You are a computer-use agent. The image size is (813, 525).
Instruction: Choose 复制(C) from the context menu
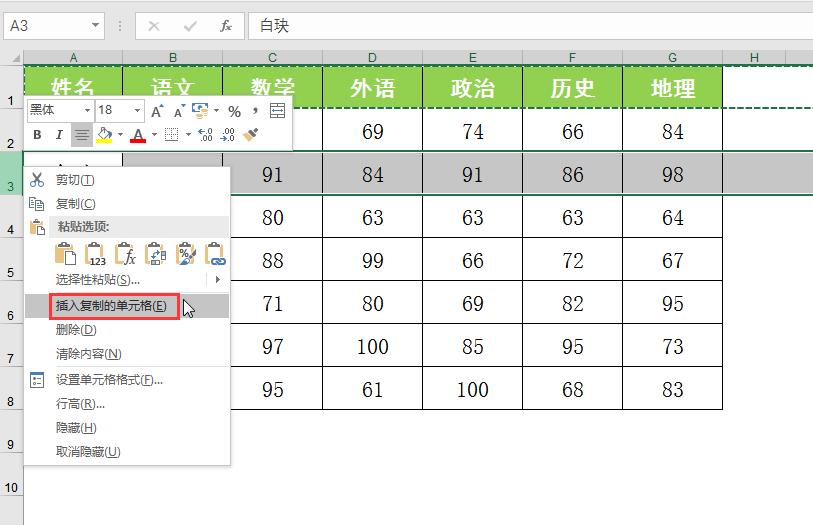pyautogui.click(x=127, y=204)
